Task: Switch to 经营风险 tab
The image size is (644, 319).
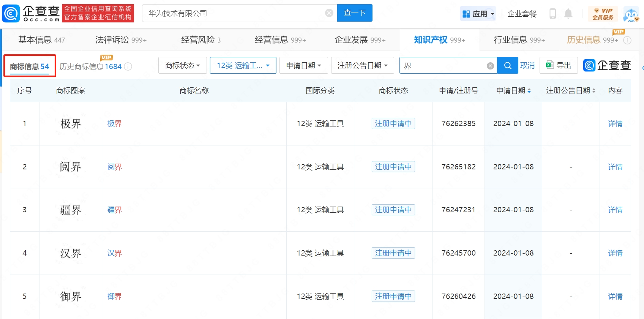Action: tap(201, 40)
